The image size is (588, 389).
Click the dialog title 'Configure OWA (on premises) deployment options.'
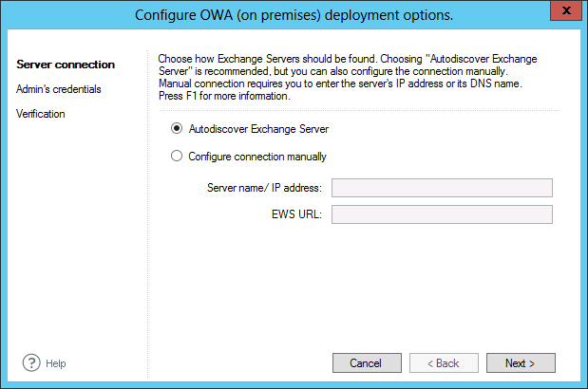tap(294, 15)
